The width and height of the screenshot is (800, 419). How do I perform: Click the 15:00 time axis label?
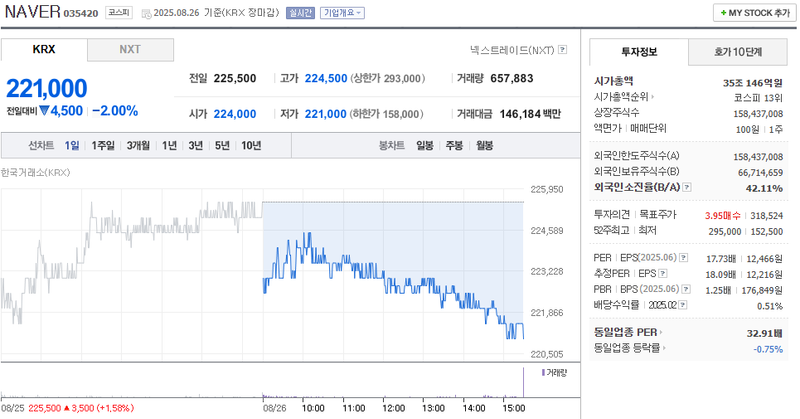pos(514,408)
